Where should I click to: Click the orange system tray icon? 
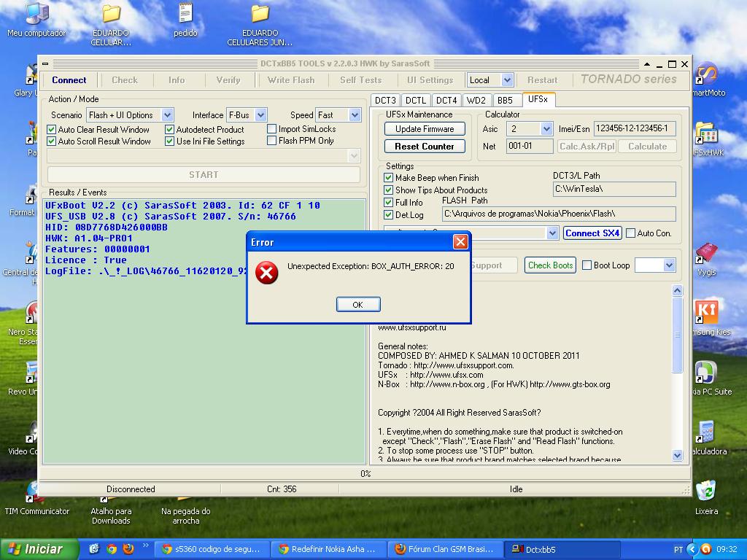click(706, 549)
